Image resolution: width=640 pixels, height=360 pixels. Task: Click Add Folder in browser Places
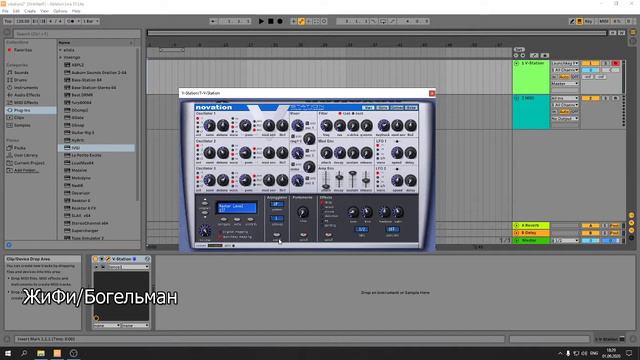pyautogui.click(x=24, y=170)
